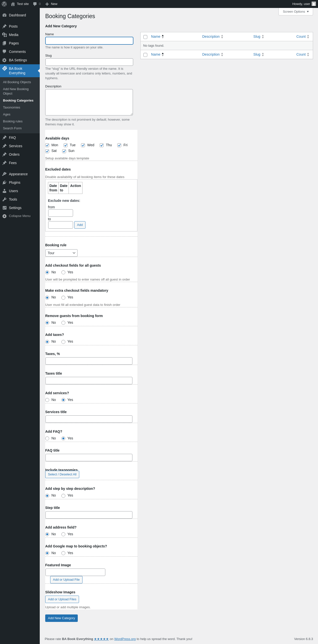
Task: Open the Dashboard gauge icon
Action: pyautogui.click(x=4, y=15)
